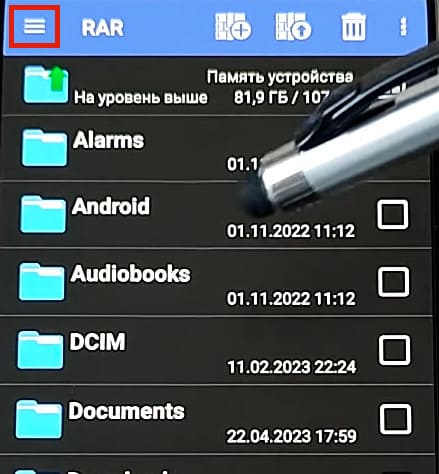Tap the up-level folder icon with green arrow
This screenshot has width=439, height=474.
pyautogui.click(x=46, y=84)
